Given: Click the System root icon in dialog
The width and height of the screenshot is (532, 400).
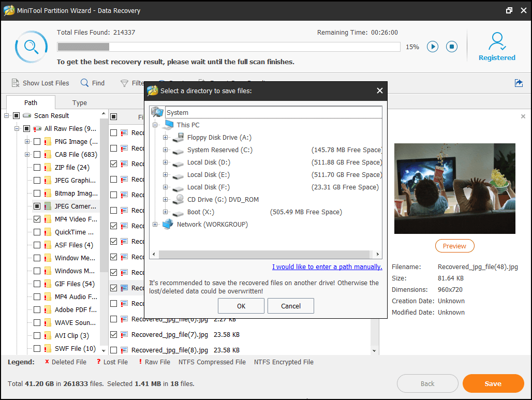Looking at the screenshot, I should click(157, 112).
